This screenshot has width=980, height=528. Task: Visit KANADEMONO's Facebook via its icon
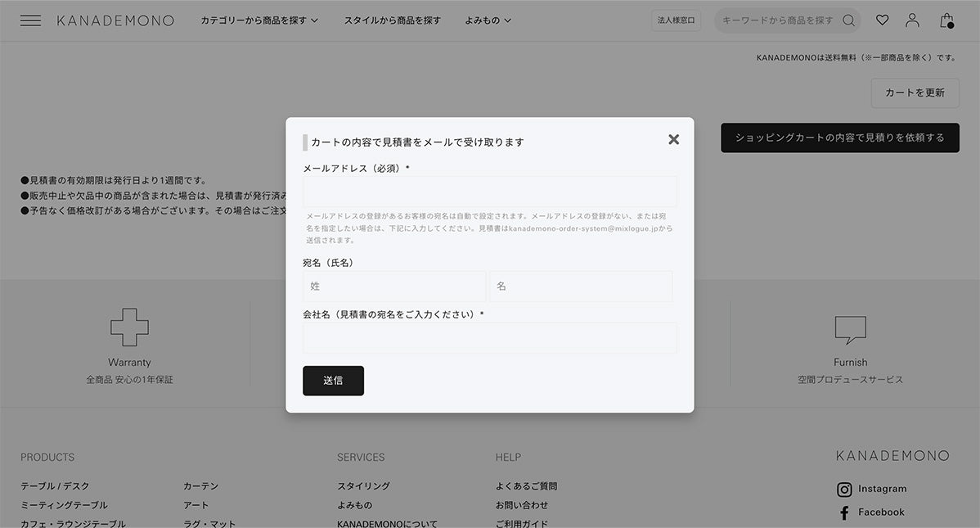tap(843, 512)
